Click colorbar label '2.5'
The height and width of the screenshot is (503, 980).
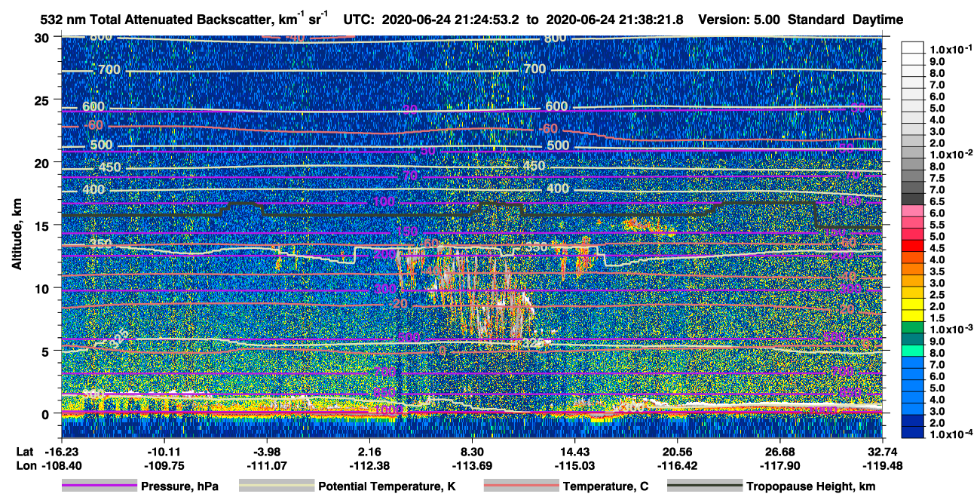pos(936,295)
